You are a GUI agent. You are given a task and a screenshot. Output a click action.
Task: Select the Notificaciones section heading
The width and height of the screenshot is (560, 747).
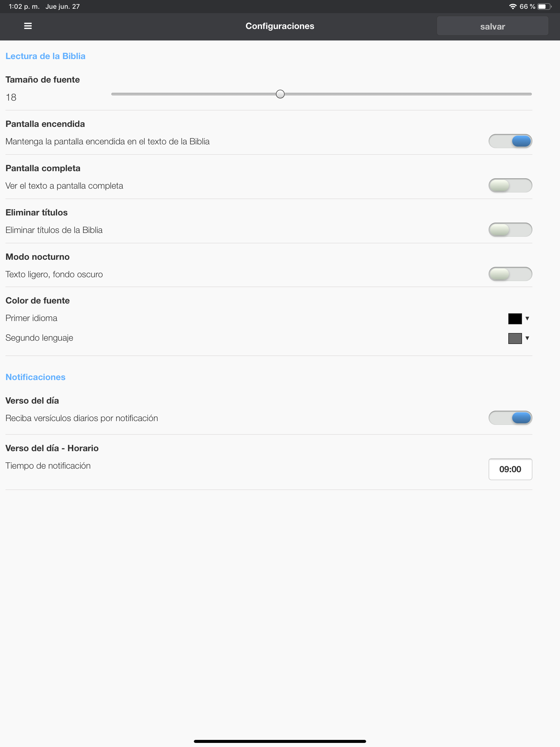point(36,377)
